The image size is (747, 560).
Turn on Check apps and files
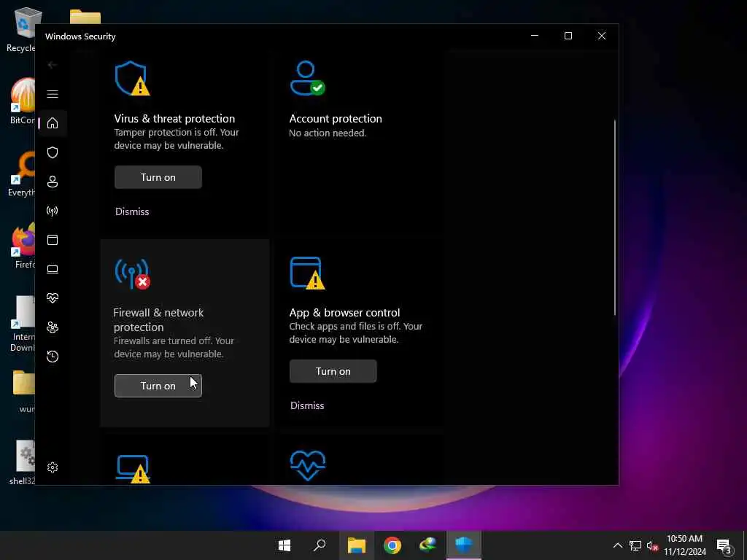point(333,371)
